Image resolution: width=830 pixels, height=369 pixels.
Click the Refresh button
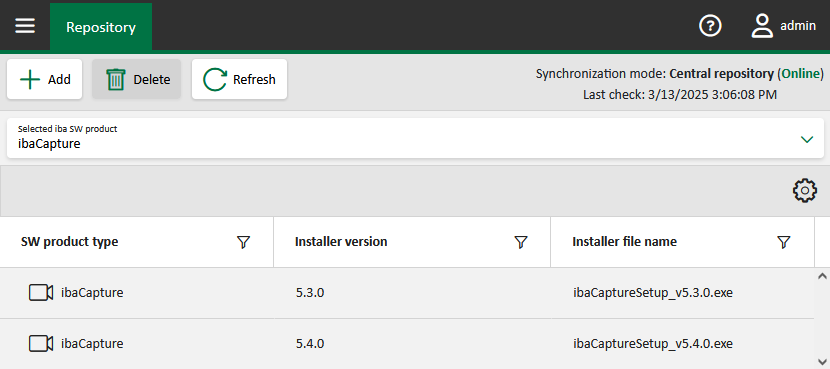(x=239, y=79)
